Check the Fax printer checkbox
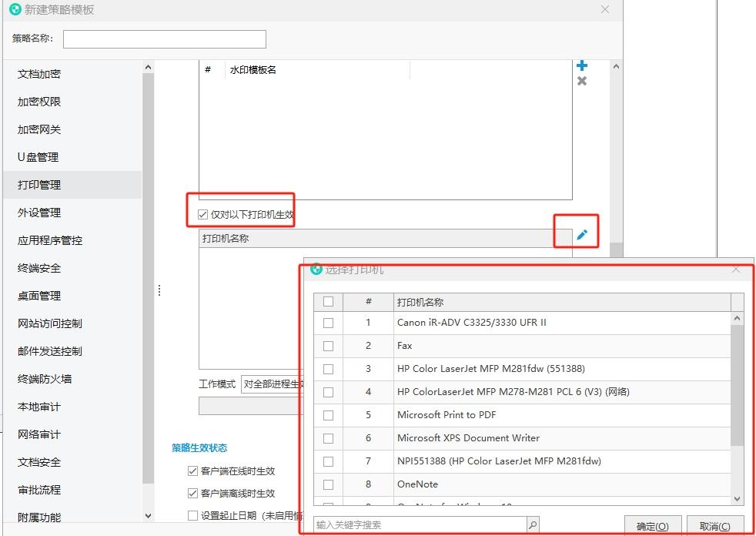The width and height of the screenshot is (756, 536). 328,346
